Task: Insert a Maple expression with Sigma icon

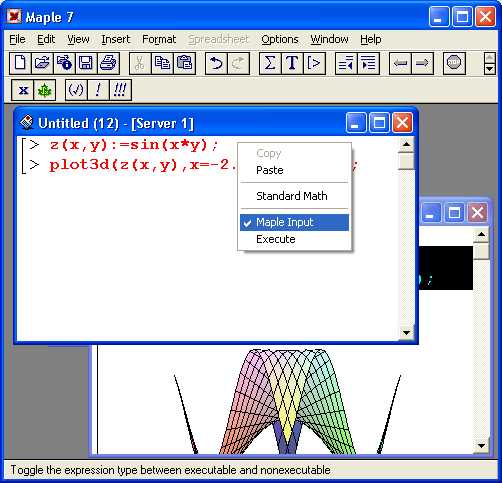Action: pyautogui.click(x=270, y=63)
